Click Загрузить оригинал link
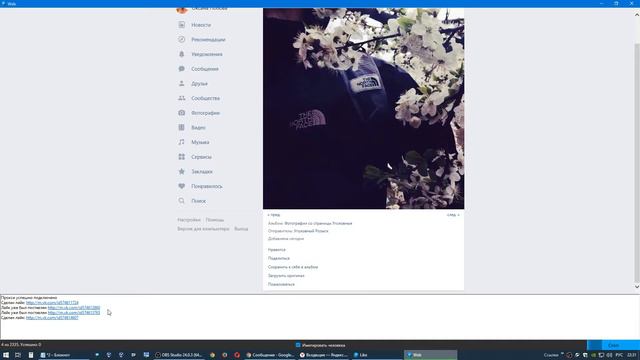Image resolution: width=640 pixels, height=360 pixels. (x=286, y=276)
